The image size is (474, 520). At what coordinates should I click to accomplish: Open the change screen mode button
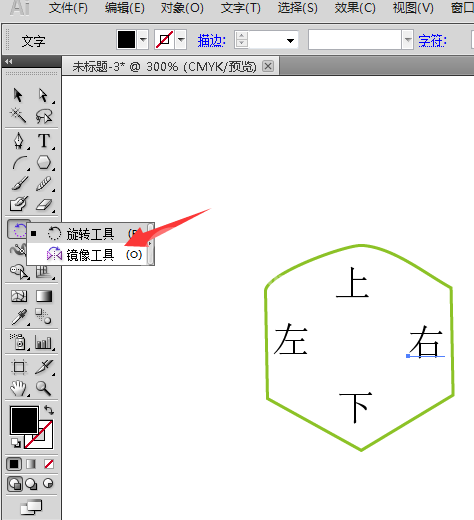(31, 507)
